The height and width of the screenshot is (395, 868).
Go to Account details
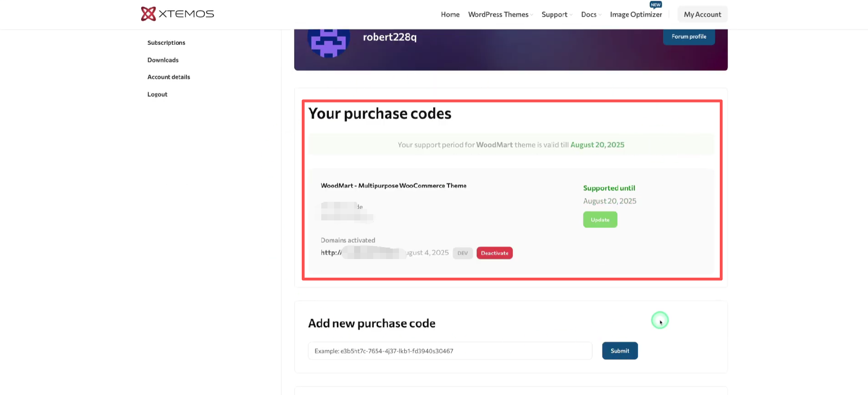pyautogui.click(x=169, y=77)
